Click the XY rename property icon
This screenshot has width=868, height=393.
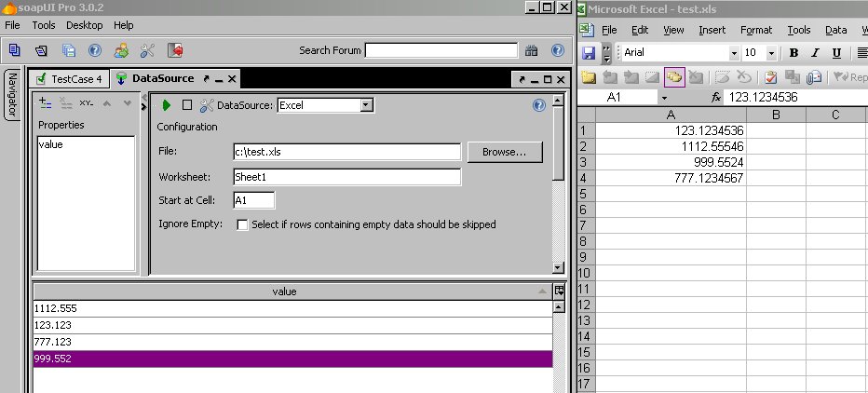coord(87,103)
